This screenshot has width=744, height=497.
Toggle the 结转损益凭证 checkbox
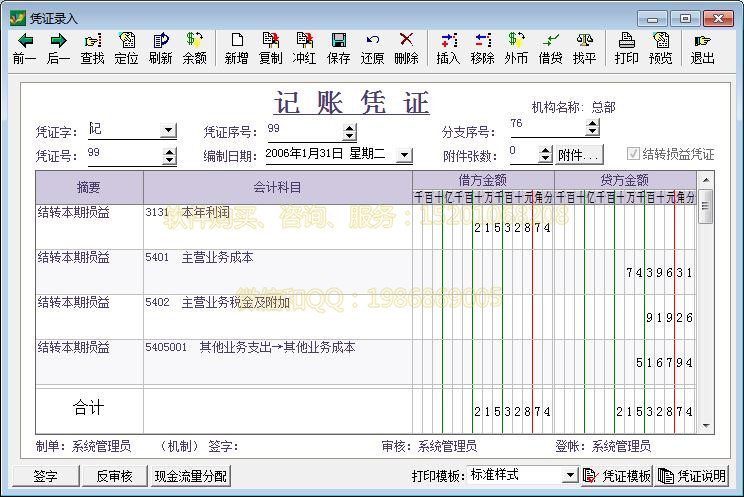point(632,154)
